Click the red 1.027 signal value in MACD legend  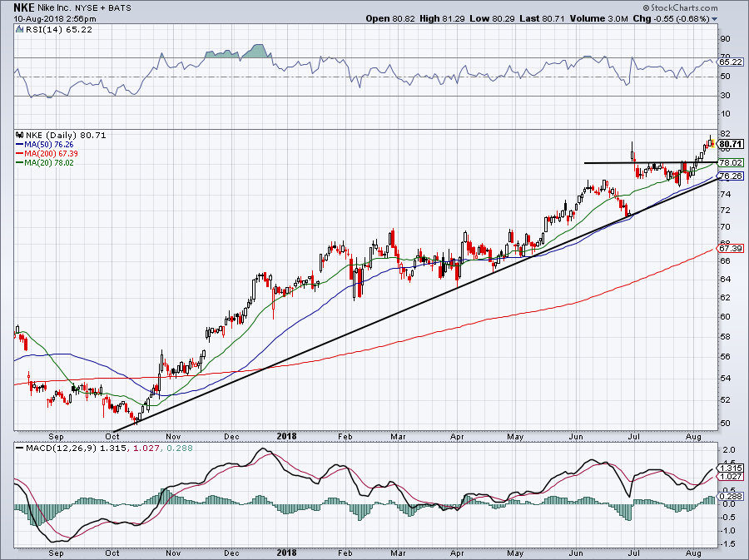click(146, 448)
